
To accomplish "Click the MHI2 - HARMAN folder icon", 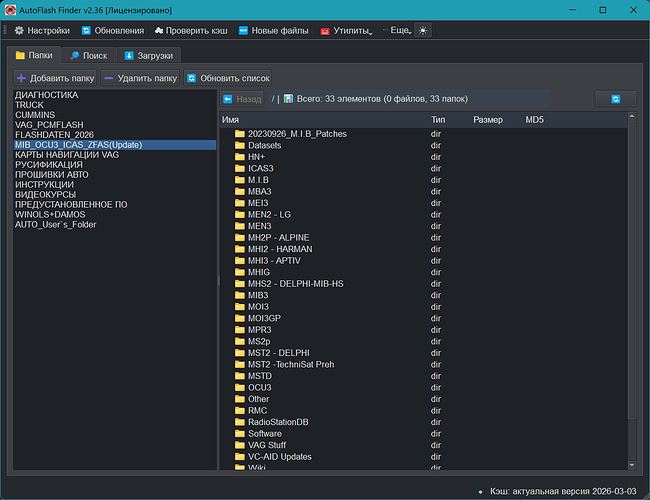I will tap(239, 249).
